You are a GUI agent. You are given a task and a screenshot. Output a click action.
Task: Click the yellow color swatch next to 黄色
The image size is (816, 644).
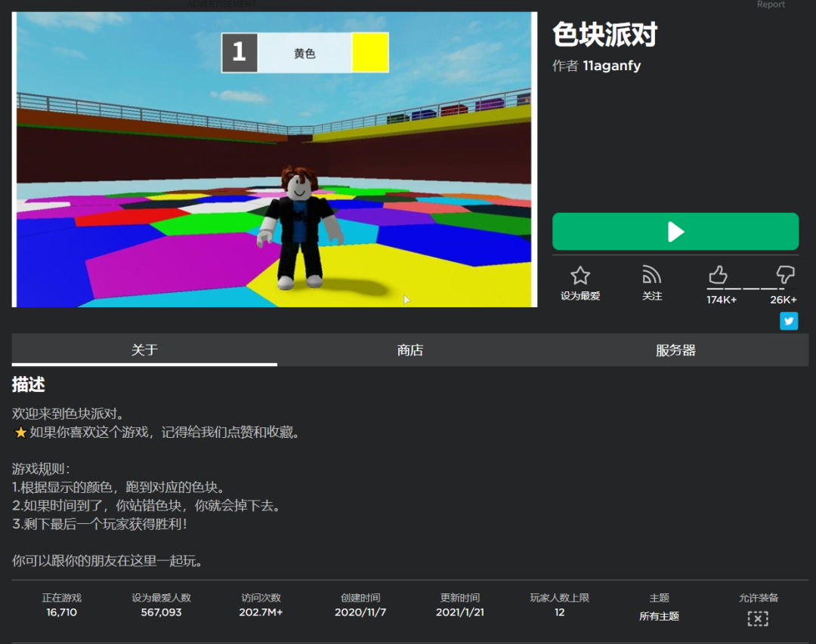(369, 51)
